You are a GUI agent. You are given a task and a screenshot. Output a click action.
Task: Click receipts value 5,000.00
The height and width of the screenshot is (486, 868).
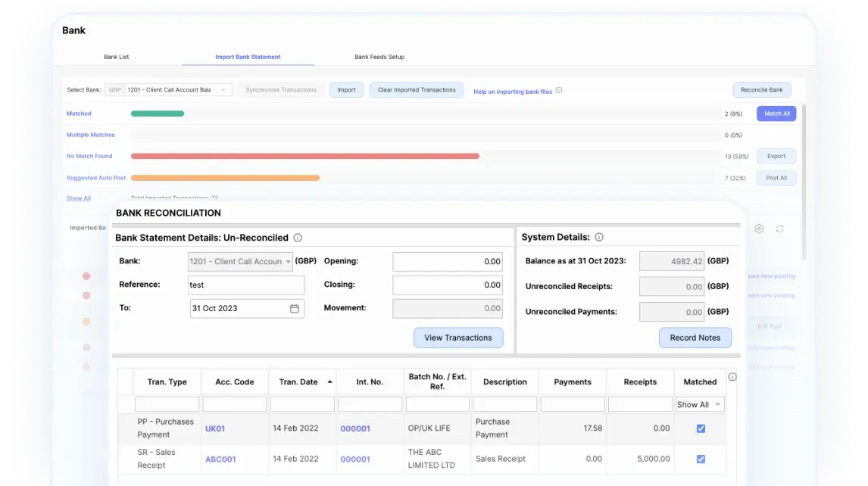click(653, 458)
